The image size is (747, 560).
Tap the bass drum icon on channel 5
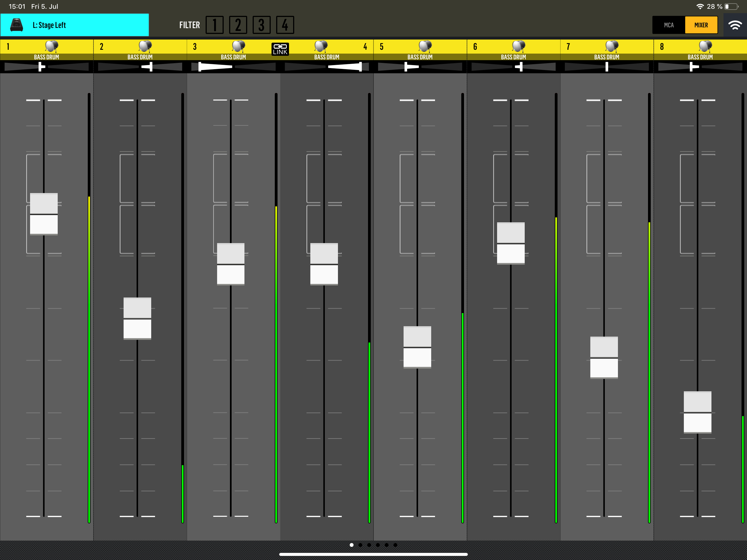(425, 46)
